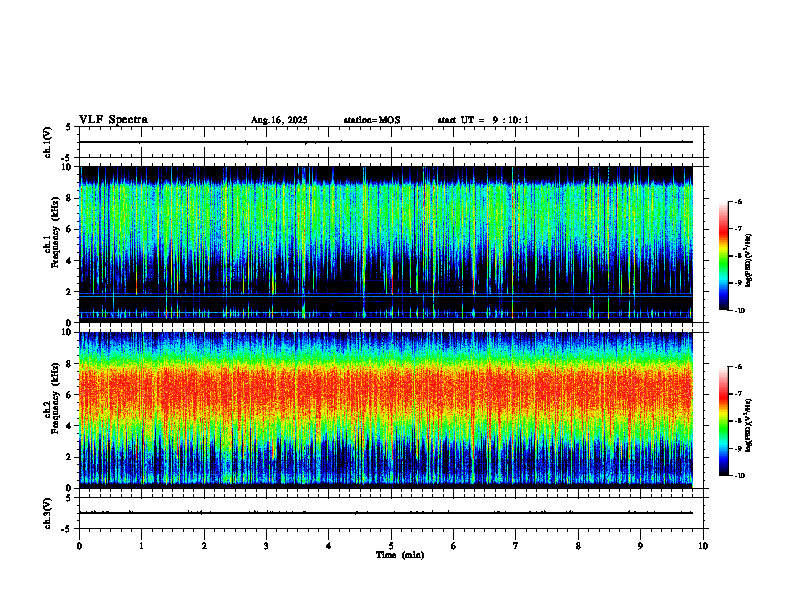The width and height of the screenshot is (792, 612).
Task: Click the "start UT = 9:10:1" header text
Action: pyautogui.click(x=483, y=120)
